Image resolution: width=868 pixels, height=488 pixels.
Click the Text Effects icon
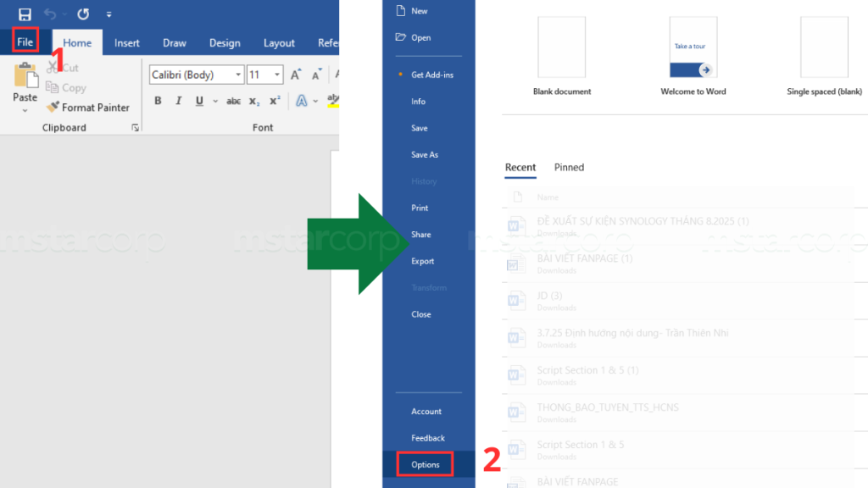pyautogui.click(x=303, y=101)
